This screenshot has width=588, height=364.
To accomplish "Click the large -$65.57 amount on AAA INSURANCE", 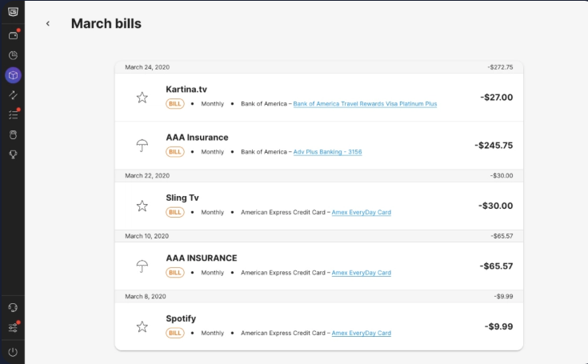I will click(496, 266).
